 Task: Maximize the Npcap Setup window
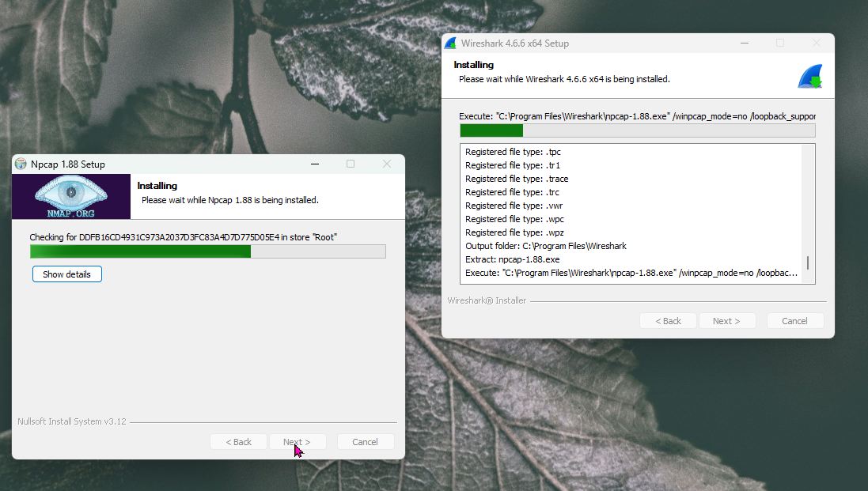coord(351,164)
